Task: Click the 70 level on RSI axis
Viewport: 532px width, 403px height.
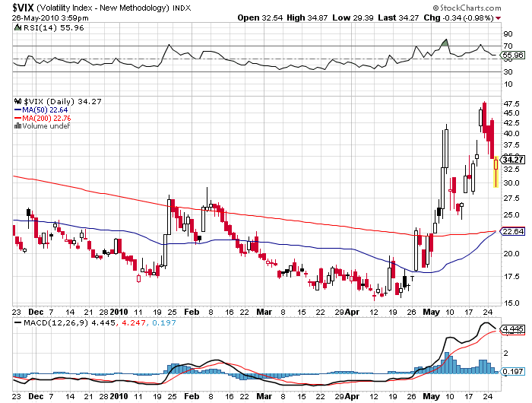Action: (508, 46)
